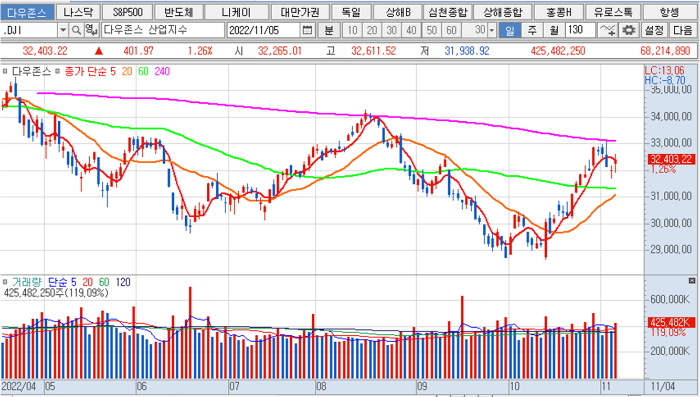The image size is (700, 397).
Task: Select the 일 (daily) period toggle
Action: point(510,30)
